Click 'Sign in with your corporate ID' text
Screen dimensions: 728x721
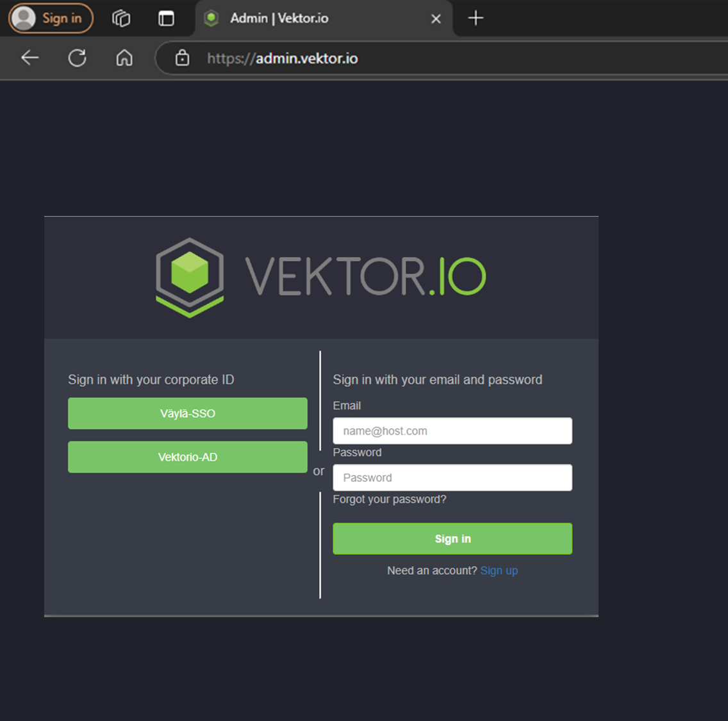(x=151, y=380)
